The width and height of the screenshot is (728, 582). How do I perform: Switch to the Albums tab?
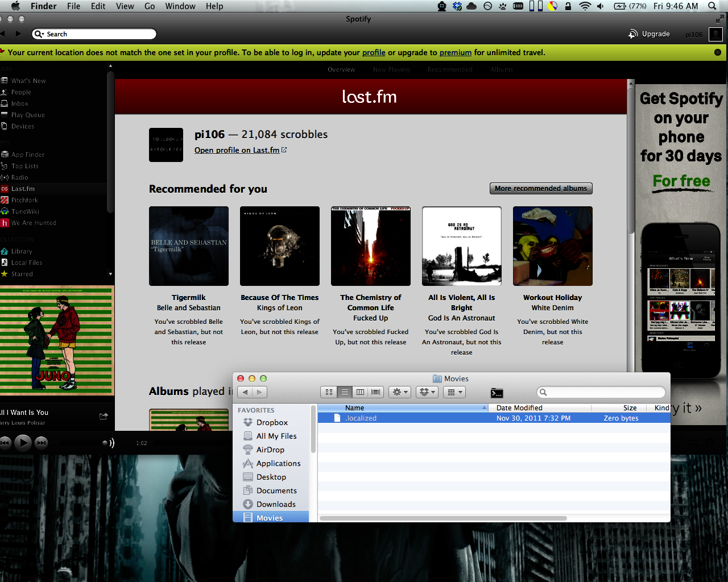[502, 69]
